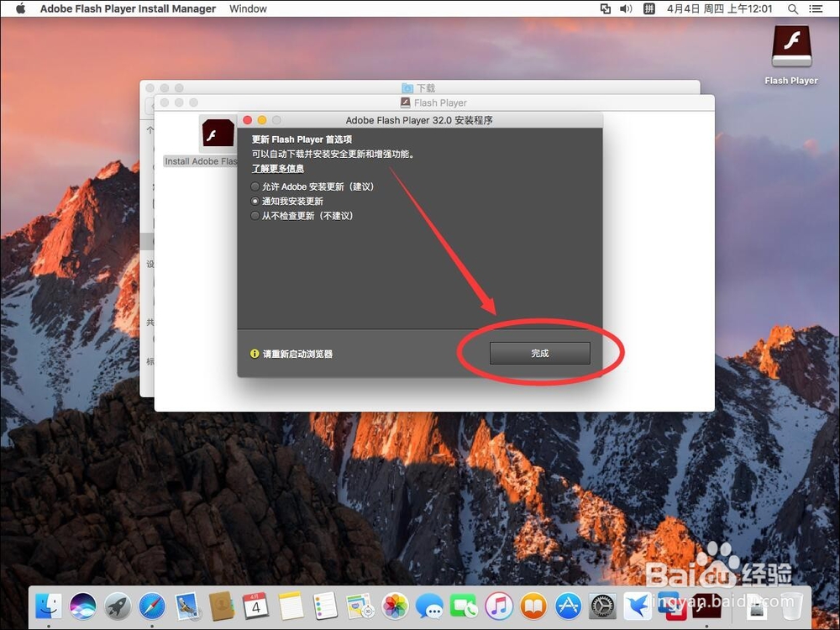Click the screen mirroring icon in menu bar
840x630 pixels.
click(x=606, y=8)
